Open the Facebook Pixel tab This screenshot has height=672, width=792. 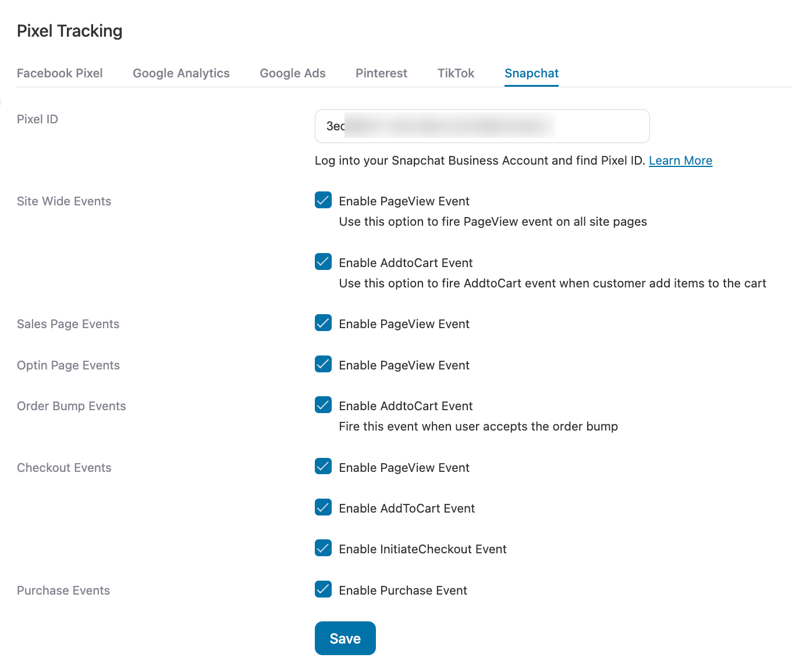click(x=59, y=73)
